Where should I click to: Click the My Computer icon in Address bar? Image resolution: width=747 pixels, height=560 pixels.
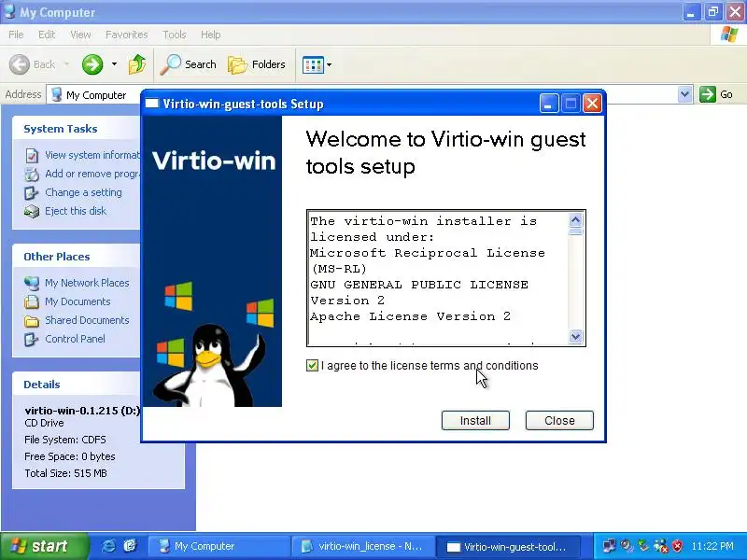(57, 94)
